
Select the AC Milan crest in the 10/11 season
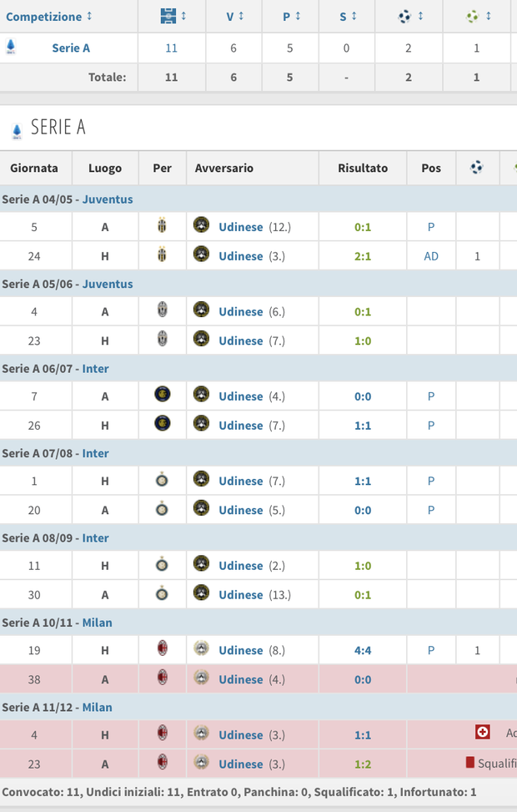coord(162,650)
